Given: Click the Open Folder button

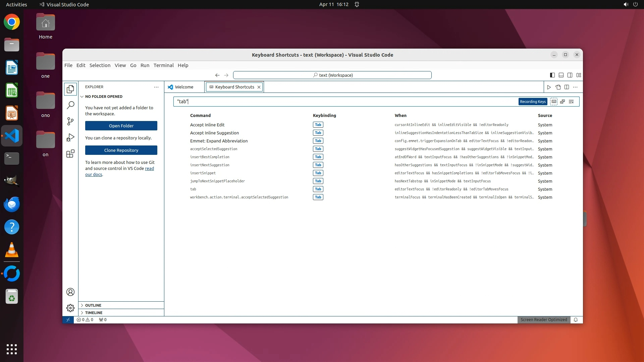Looking at the screenshot, I should (x=121, y=126).
